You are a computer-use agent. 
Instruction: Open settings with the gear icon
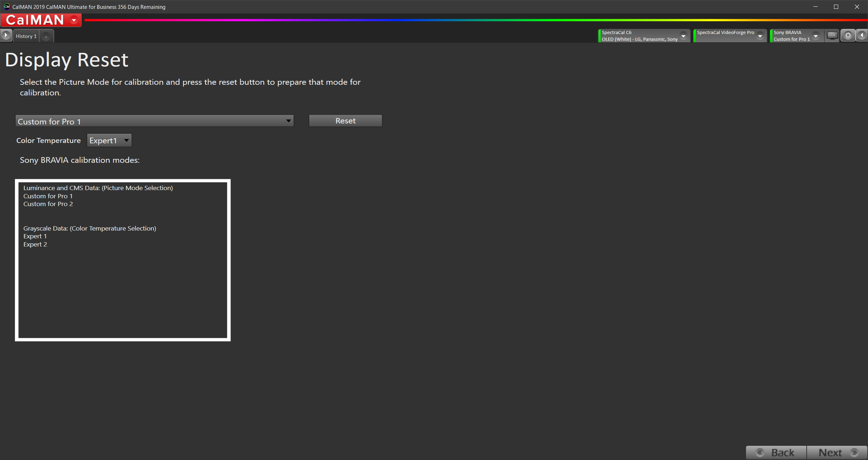pyautogui.click(x=848, y=35)
